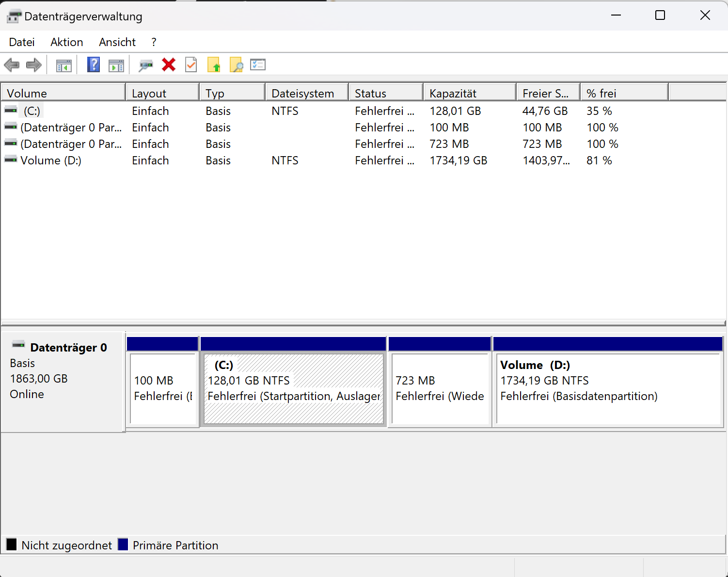Click Datenträgerverwaltung title bar app icon

14,16
